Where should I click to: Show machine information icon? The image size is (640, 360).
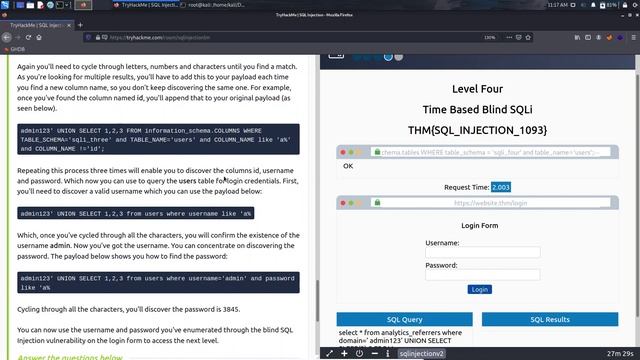click(x=387, y=354)
